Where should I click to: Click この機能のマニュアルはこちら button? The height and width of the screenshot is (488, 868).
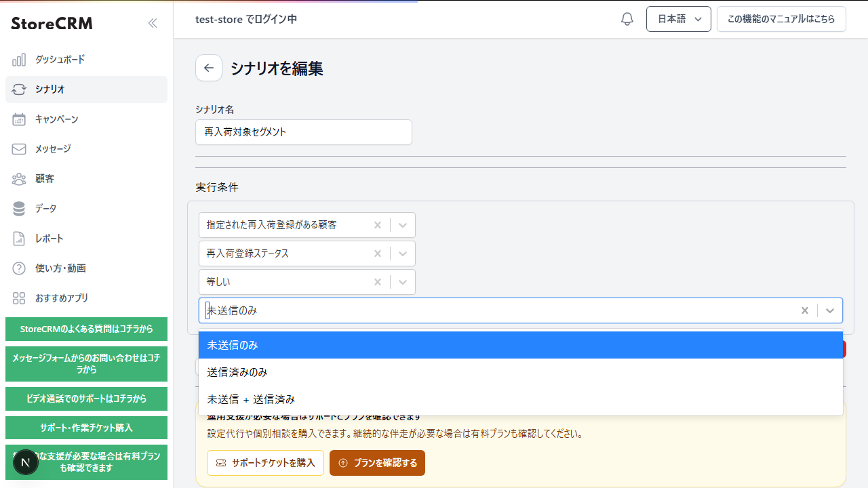[x=781, y=19]
